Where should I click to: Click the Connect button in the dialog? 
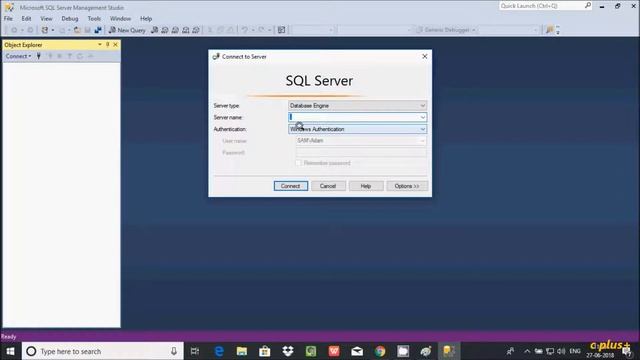click(291, 186)
